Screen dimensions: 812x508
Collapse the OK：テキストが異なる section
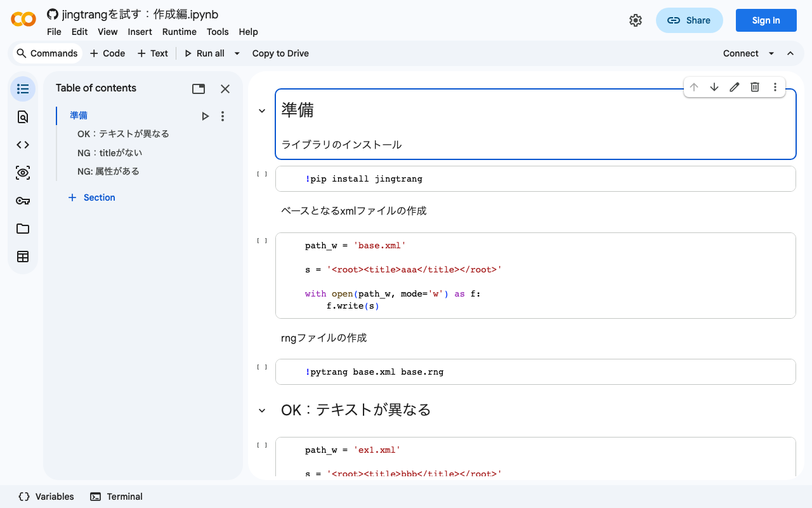click(x=261, y=410)
